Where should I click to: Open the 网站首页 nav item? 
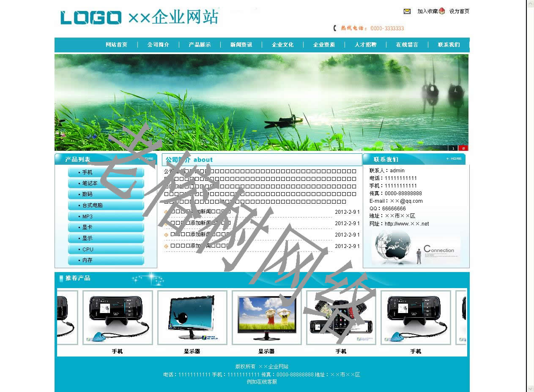point(116,45)
